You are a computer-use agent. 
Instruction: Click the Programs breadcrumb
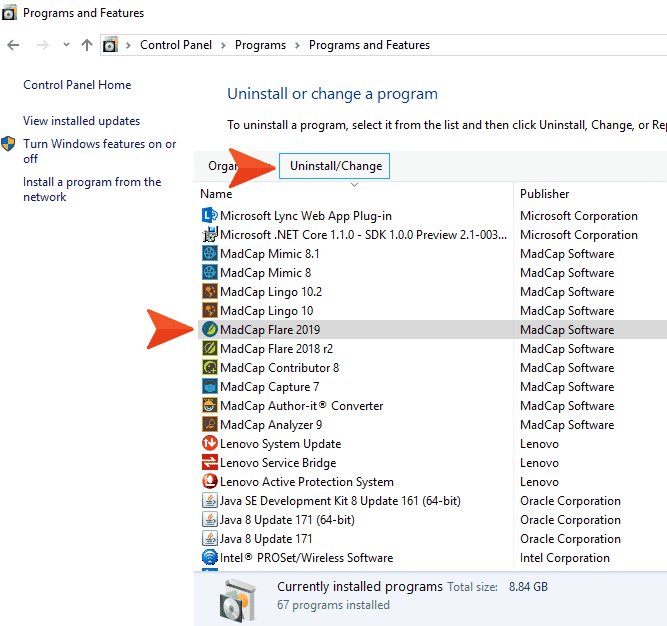[x=260, y=45]
